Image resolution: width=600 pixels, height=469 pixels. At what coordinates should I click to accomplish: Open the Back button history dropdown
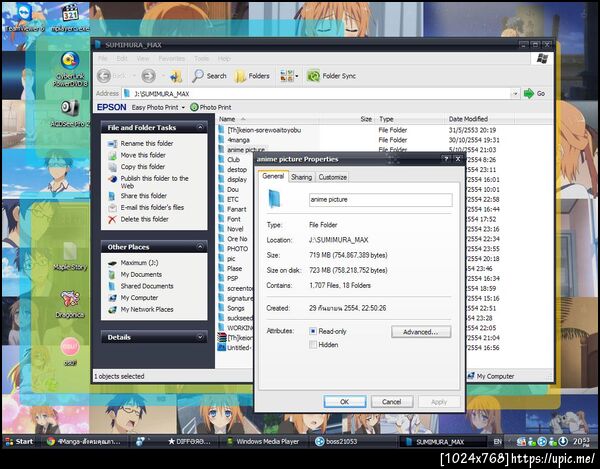pos(134,76)
